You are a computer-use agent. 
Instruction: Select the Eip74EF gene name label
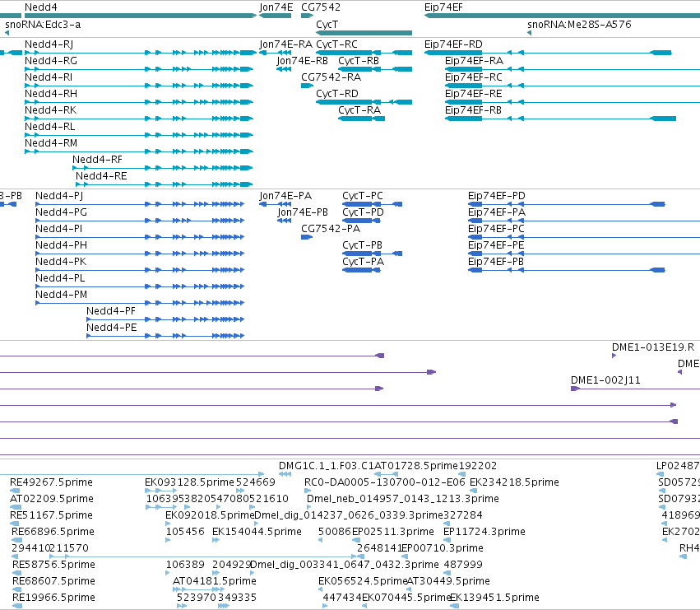443,7
